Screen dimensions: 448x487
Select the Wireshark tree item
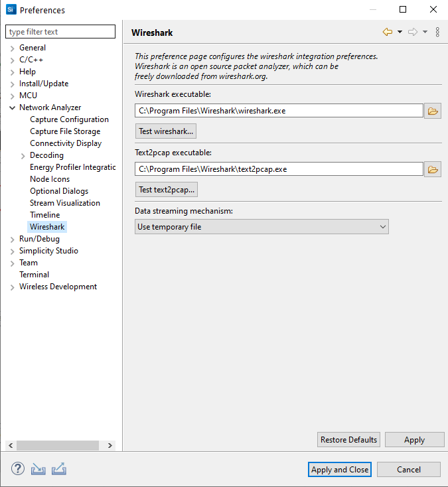(x=47, y=227)
